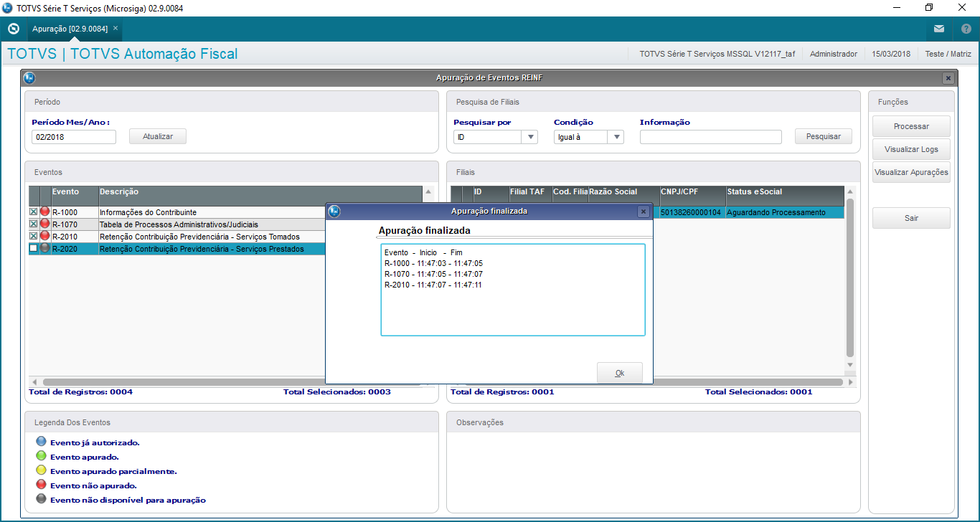
Task: Click the Apuração de Eventos REINF window icon
Action: tap(29, 77)
